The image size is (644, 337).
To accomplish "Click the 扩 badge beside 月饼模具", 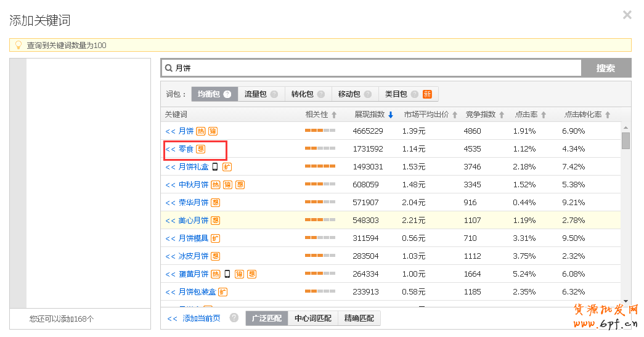I will coord(215,238).
